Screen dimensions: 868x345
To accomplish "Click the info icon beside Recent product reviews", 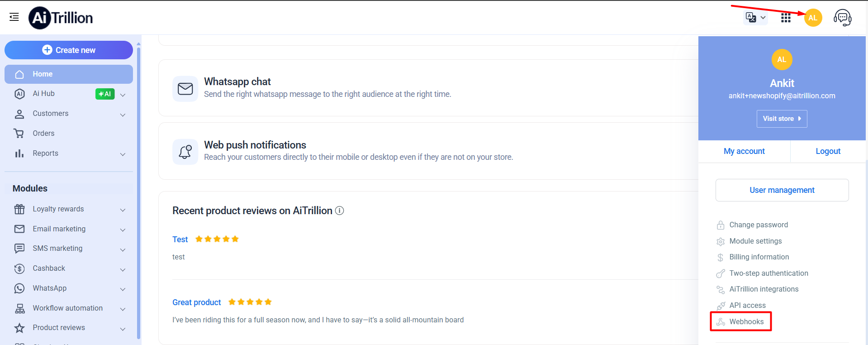I will 339,211.
